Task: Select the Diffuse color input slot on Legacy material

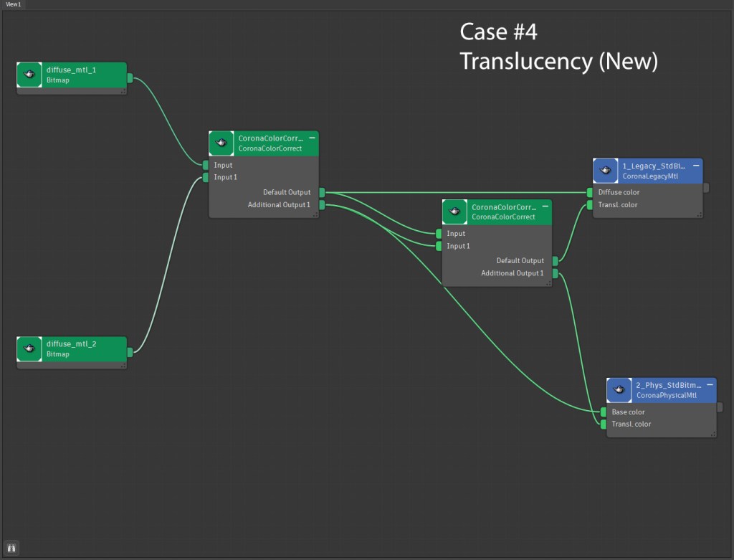Action: click(590, 192)
